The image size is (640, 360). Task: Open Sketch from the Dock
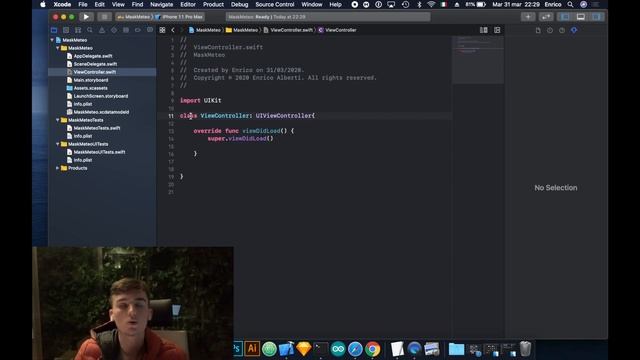304,349
